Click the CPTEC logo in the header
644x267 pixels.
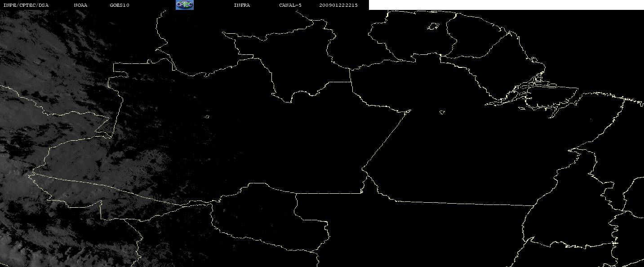(x=184, y=5)
